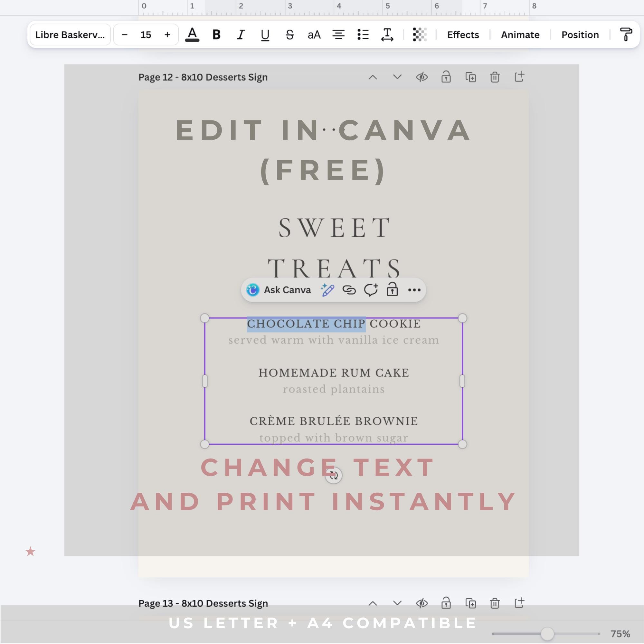
Task: Change text alignment
Action: tap(338, 35)
